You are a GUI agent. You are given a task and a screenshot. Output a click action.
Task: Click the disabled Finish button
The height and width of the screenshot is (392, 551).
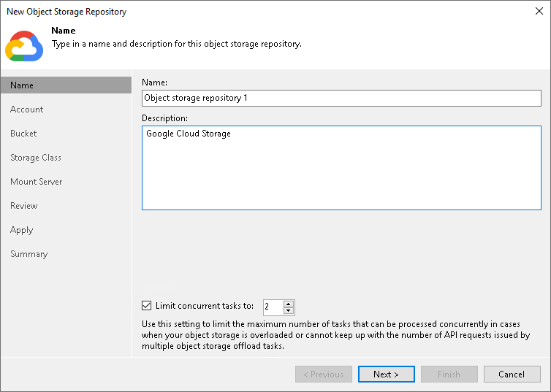coord(449,374)
